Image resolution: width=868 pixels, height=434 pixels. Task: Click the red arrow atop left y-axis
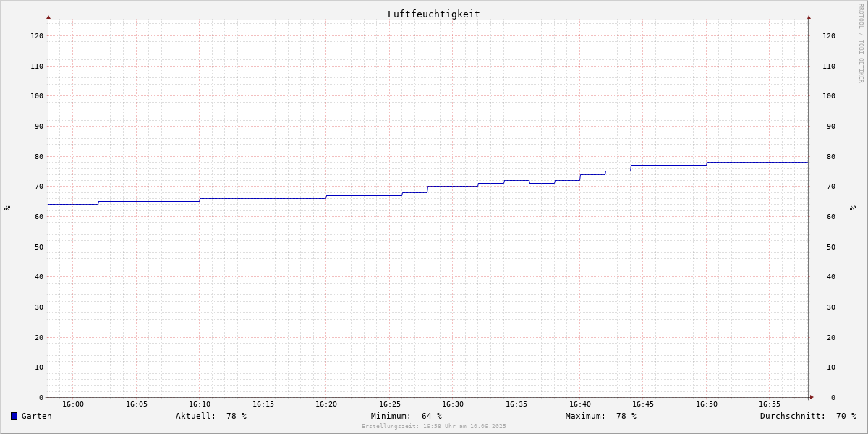tap(48, 17)
